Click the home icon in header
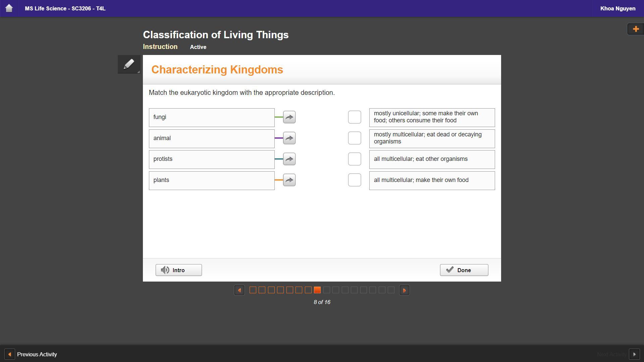 pos(9,8)
